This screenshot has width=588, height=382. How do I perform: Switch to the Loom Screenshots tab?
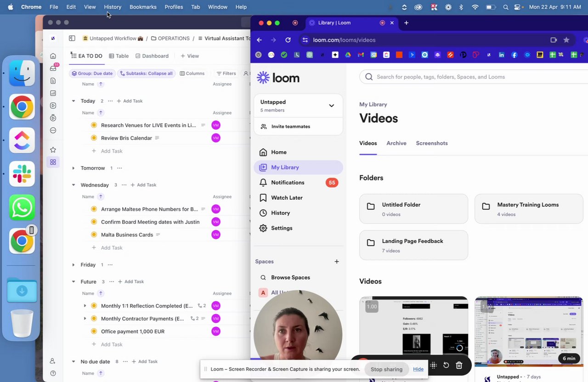pyautogui.click(x=432, y=143)
